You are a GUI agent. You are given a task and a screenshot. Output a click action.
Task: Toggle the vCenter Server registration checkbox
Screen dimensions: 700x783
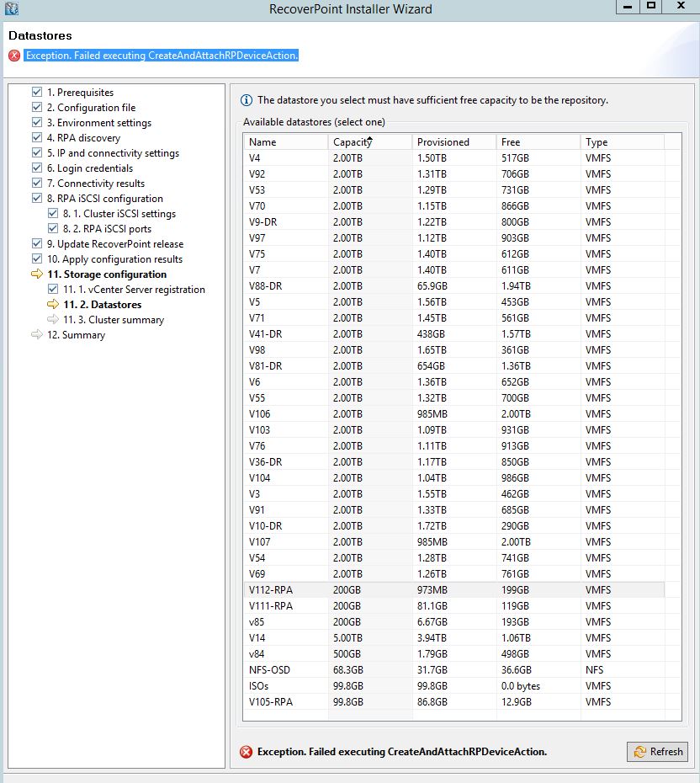(53, 289)
